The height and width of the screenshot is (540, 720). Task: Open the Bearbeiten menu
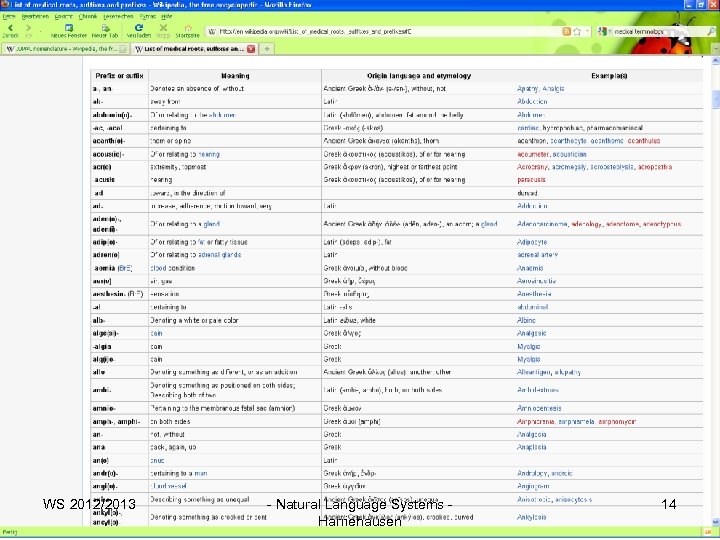tap(35, 16)
